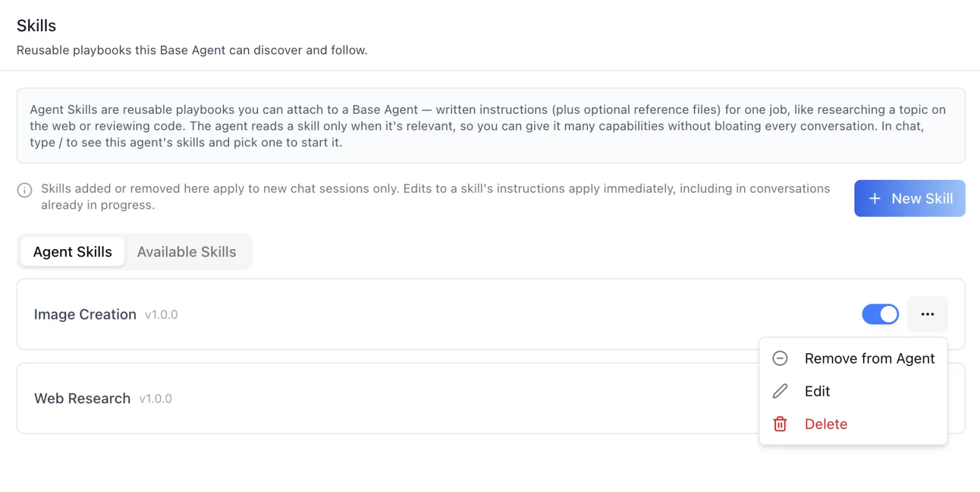
Task: Select the Agent Skills tab
Action: click(x=72, y=252)
